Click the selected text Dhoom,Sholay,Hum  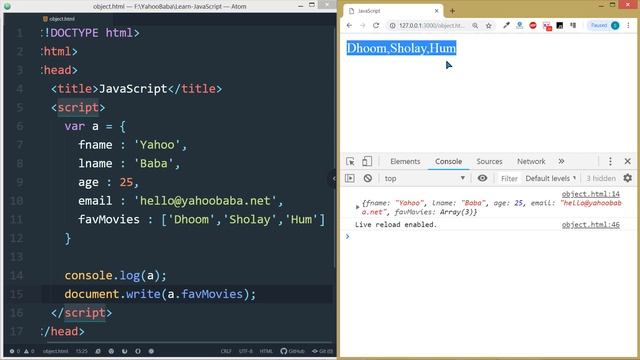(x=401, y=48)
